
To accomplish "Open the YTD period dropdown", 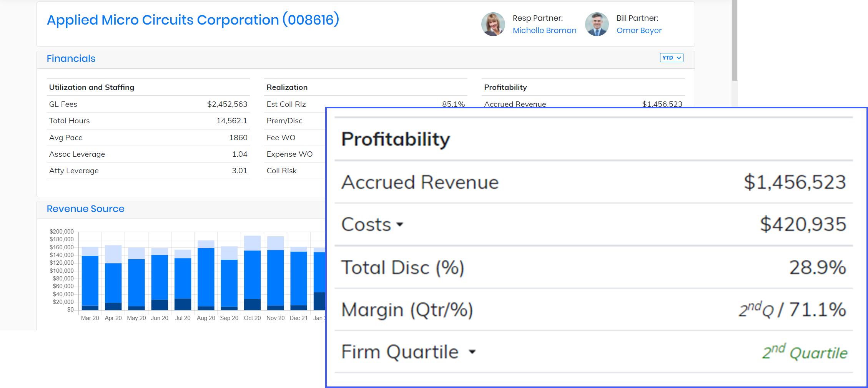I will (x=671, y=58).
